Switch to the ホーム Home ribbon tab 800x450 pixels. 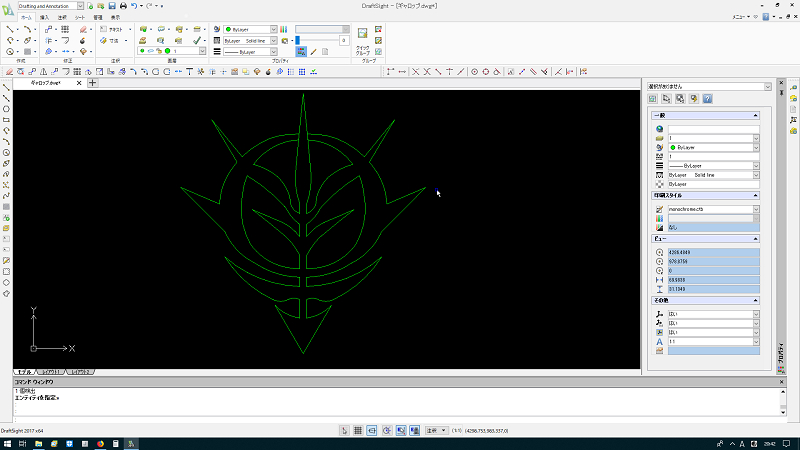[x=26, y=17]
